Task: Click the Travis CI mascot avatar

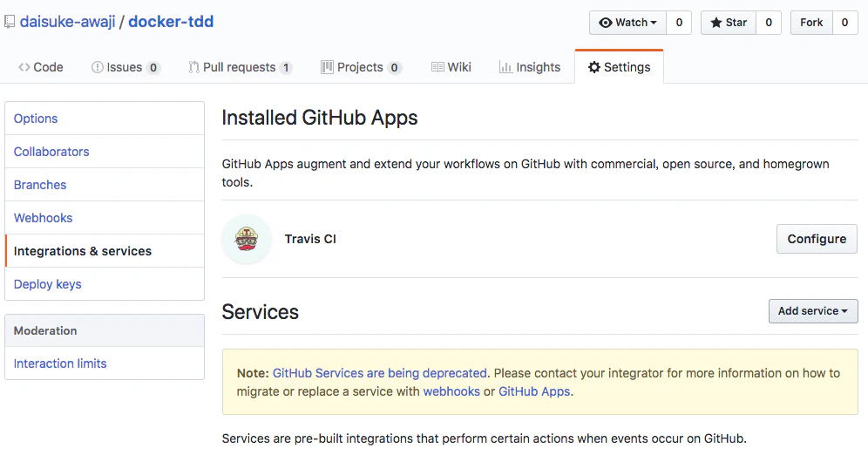Action: click(x=247, y=239)
